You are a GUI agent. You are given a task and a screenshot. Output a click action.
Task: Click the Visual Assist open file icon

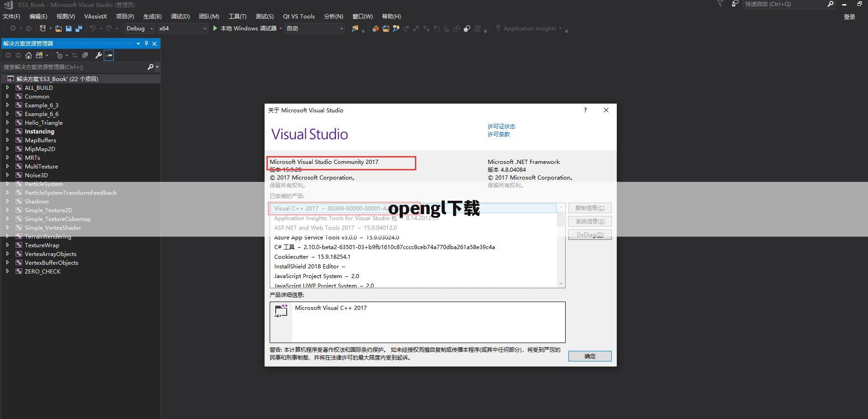click(x=385, y=29)
